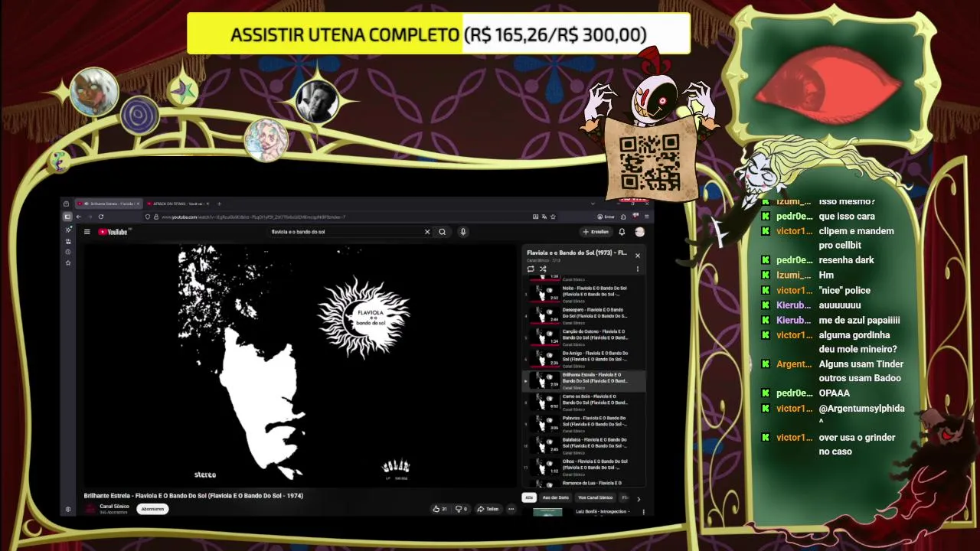The width and height of the screenshot is (980, 551).
Task: Open browser sidebar bookmarks star icon
Action: point(68,262)
